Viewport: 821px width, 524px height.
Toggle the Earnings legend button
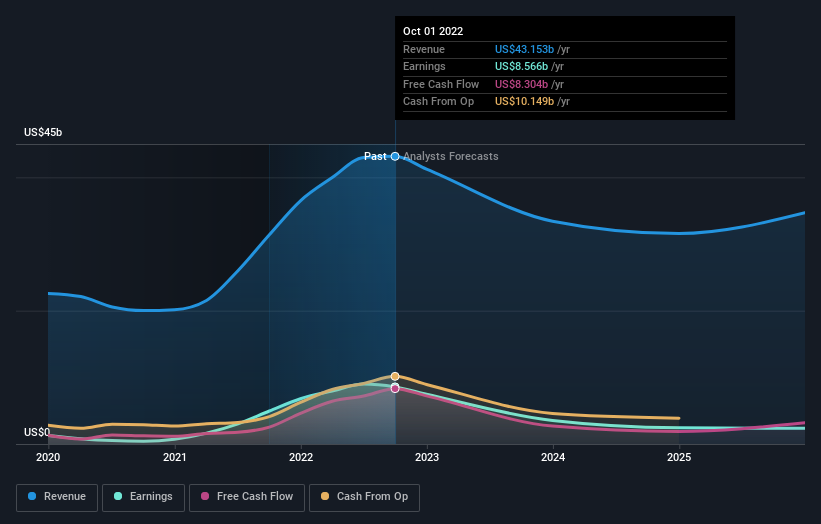tap(143, 497)
